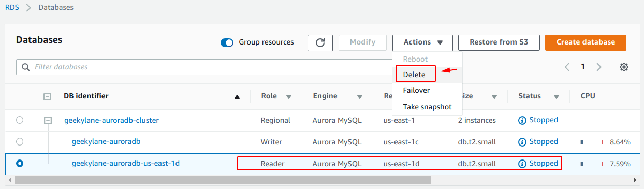The width and height of the screenshot is (644, 189).
Task: Click the Stopped info icon for writer geekylane-auroradb
Action: [x=522, y=142]
